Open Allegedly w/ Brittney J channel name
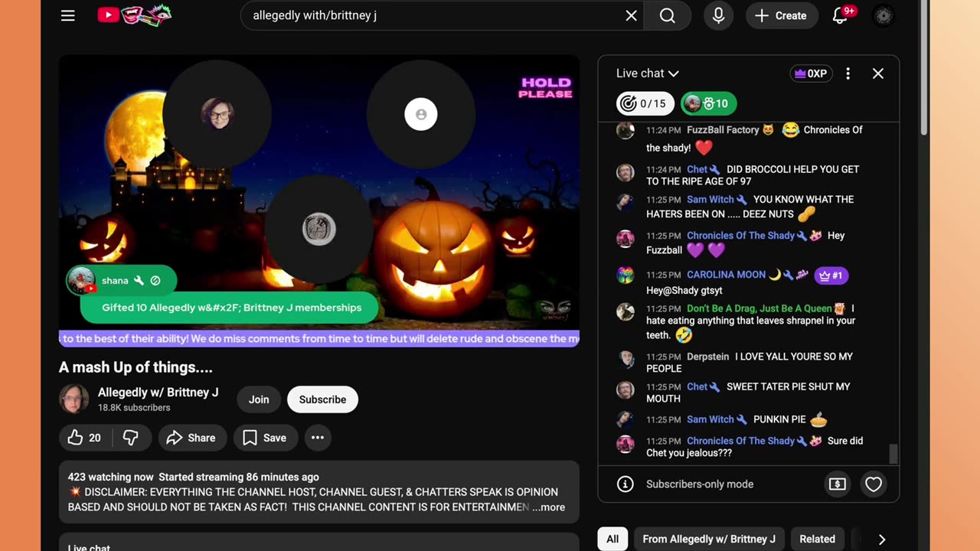Screen dimensions: 980x551 pos(158,393)
